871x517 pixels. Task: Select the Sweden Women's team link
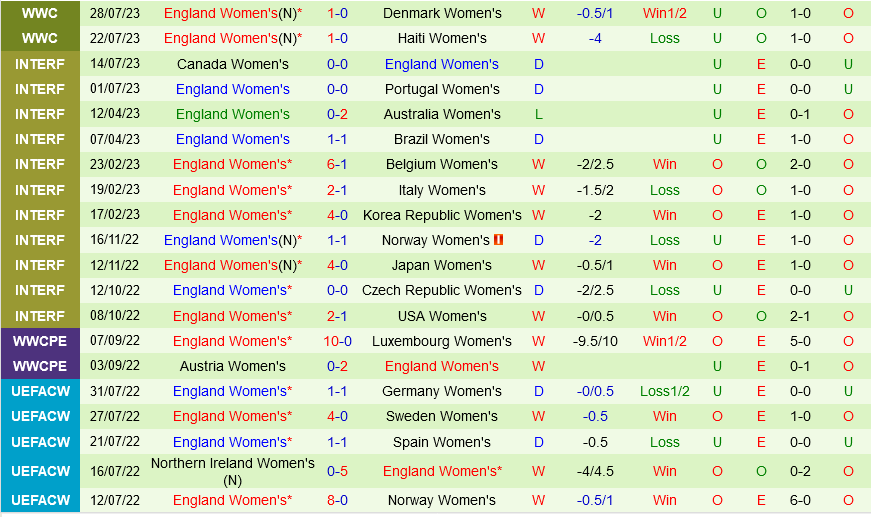pos(442,416)
